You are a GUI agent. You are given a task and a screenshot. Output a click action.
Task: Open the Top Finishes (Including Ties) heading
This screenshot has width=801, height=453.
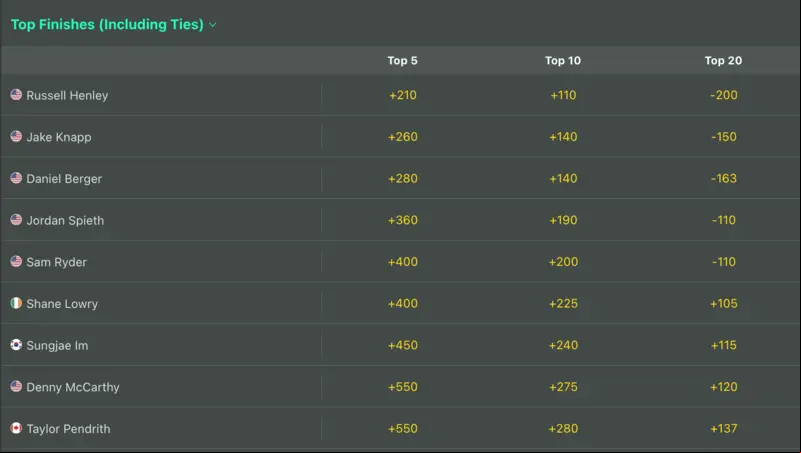(107, 25)
